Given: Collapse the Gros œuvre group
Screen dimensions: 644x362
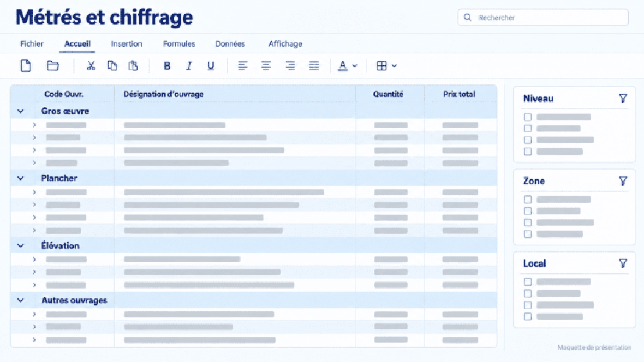Looking at the screenshot, I should 21,111.
